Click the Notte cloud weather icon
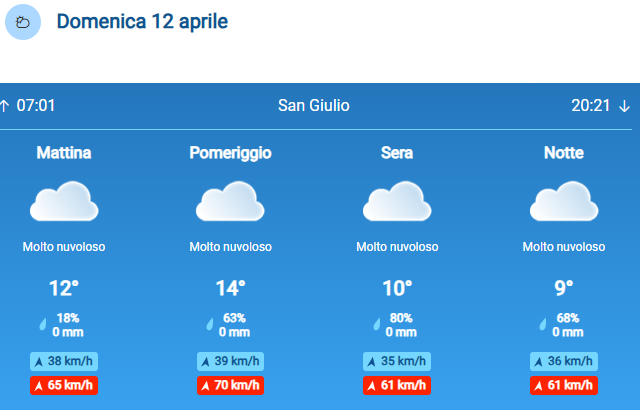 click(x=564, y=201)
